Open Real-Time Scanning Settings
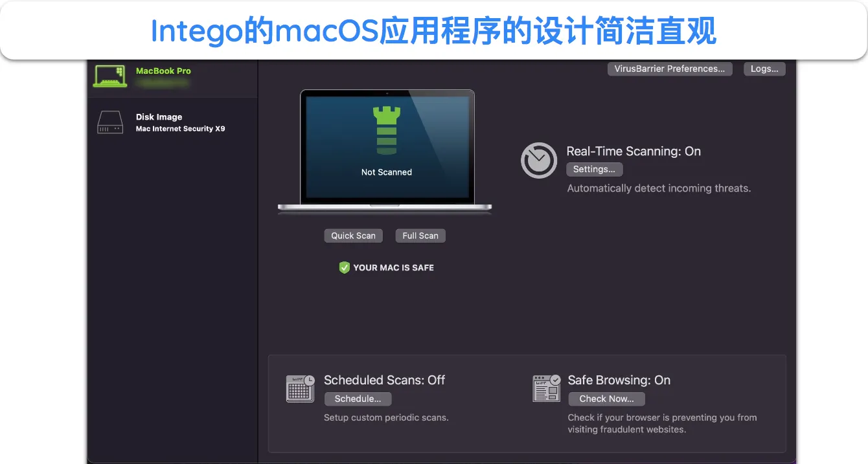Viewport: 868px width, 464px height. [x=594, y=169]
